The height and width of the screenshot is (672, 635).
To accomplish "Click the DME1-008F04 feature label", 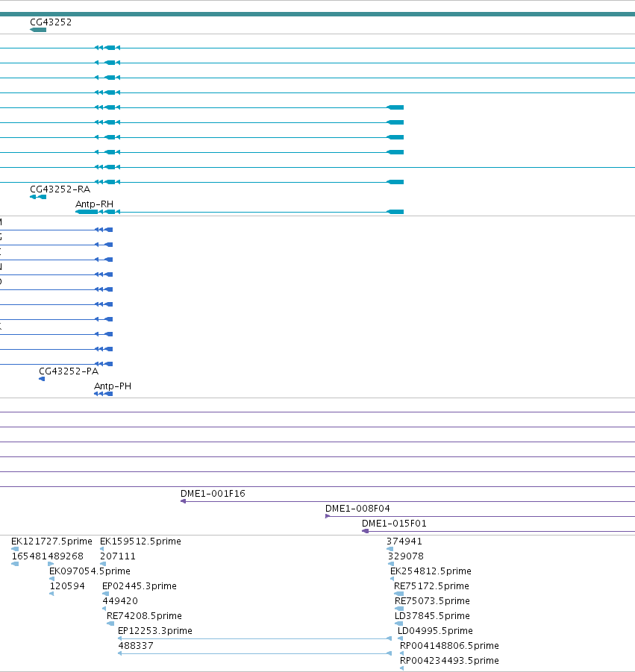I will tap(357, 508).
